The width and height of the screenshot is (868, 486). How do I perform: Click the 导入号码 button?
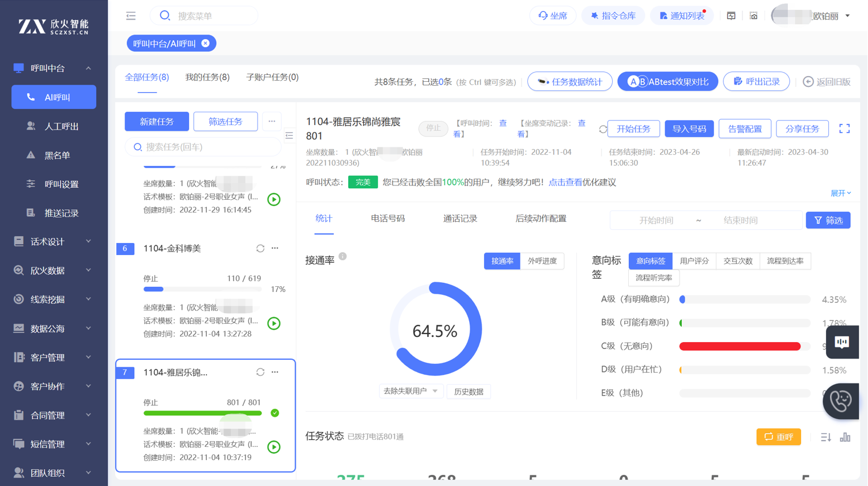tap(689, 129)
